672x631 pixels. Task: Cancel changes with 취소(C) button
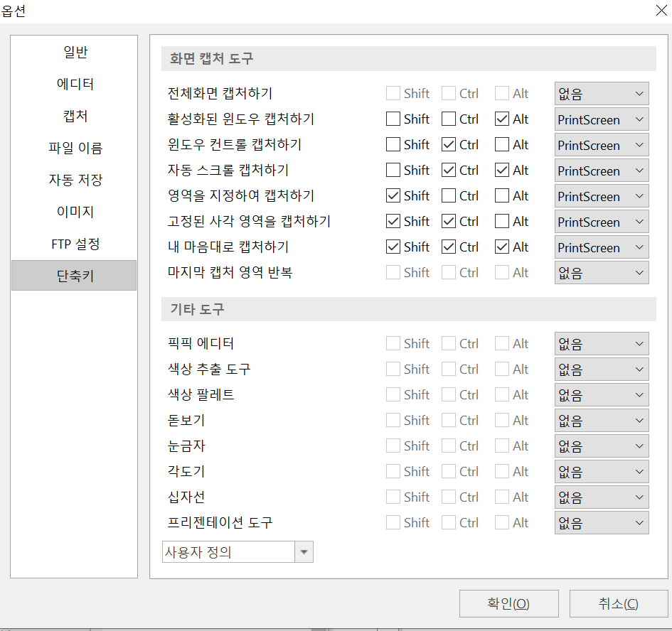click(x=619, y=603)
